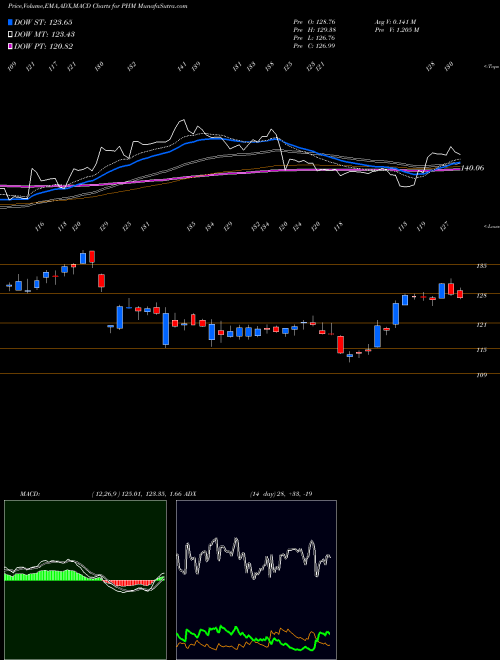Click the 140.06 EMA price label
Viewport: 500px width, 660px height.
tap(473, 168)
